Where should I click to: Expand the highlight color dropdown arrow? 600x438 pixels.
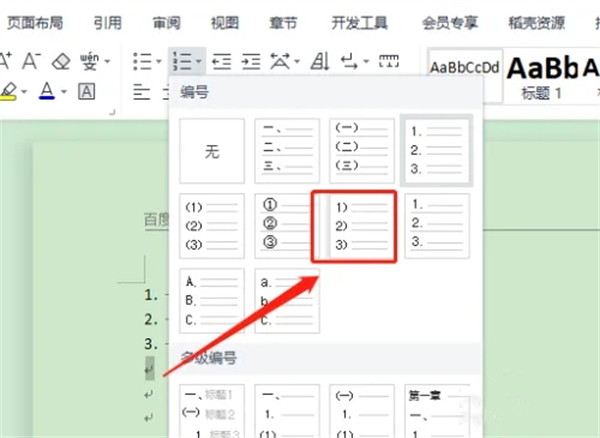click(x=24, y=92)
